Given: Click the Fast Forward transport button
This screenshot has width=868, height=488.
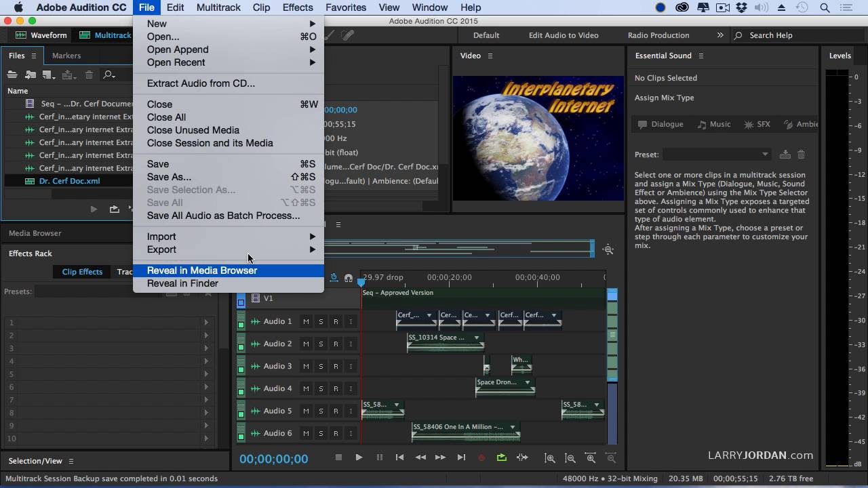Looking at the screenshot, I should pyautogui.click(x=441, y=457).
